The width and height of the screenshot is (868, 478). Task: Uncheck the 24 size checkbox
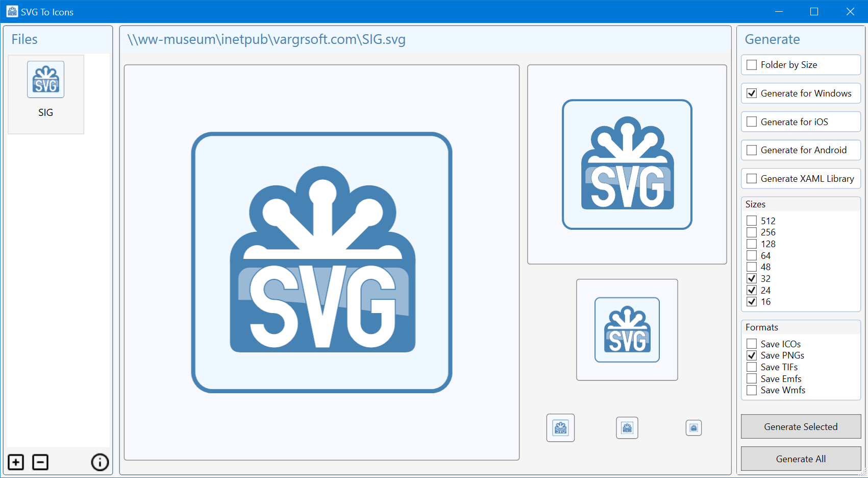pyautogui.click(x=752, y=290)
